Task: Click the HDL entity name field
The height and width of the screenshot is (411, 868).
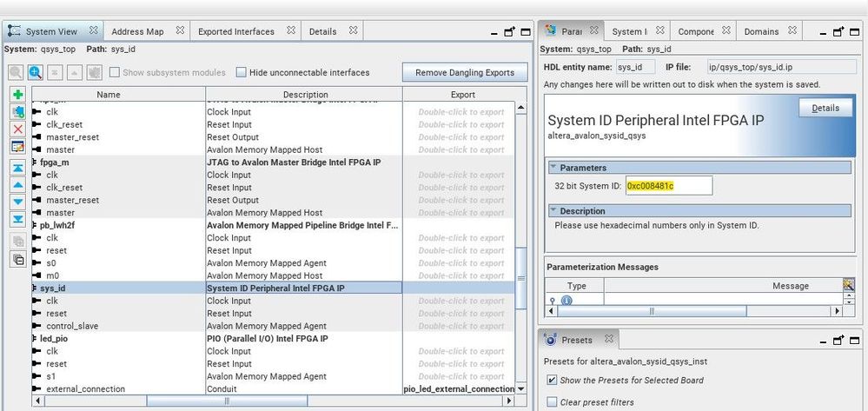Action: (636, 67)
